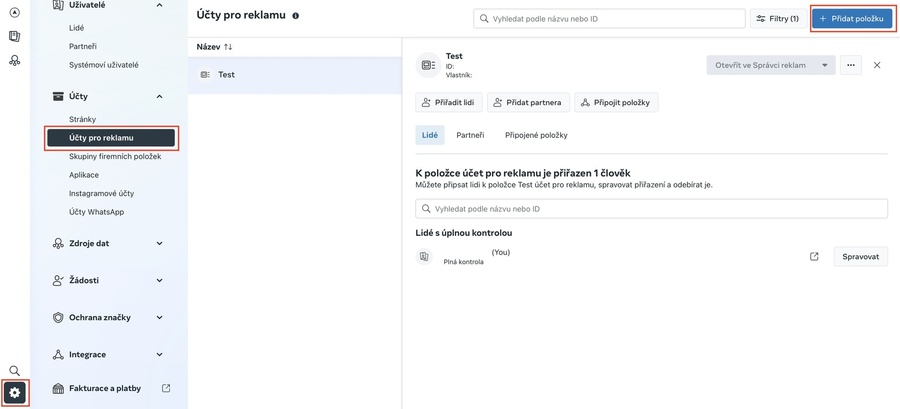Open the Filtry (1) filter button

pyautogui.click(x=776, y=18)
